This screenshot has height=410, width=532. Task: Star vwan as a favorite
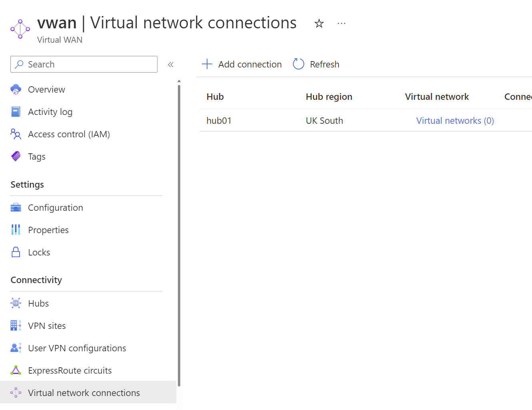pyautogui.click(x=319, y=23)
